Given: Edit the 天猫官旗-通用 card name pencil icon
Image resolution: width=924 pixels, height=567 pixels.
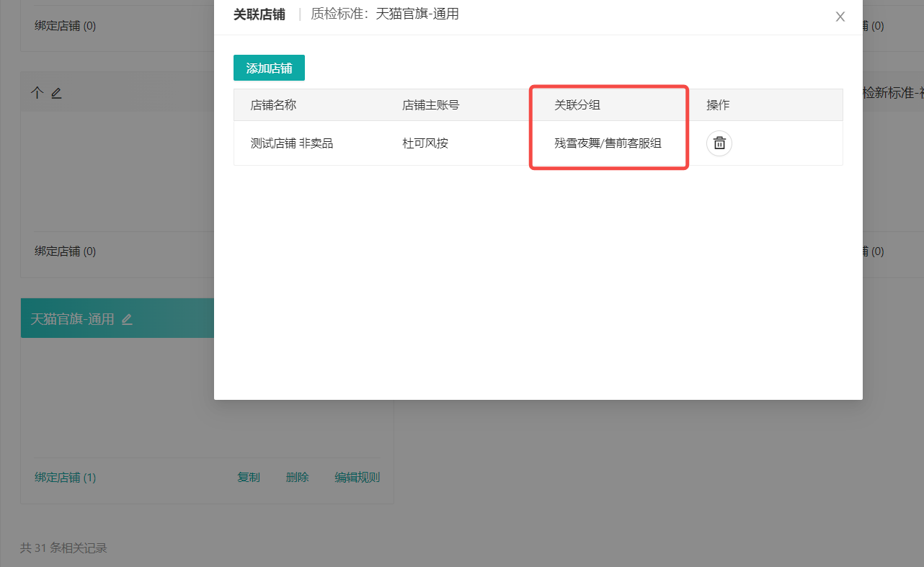Looking at the screenshot, I should (x=127, y=319).
